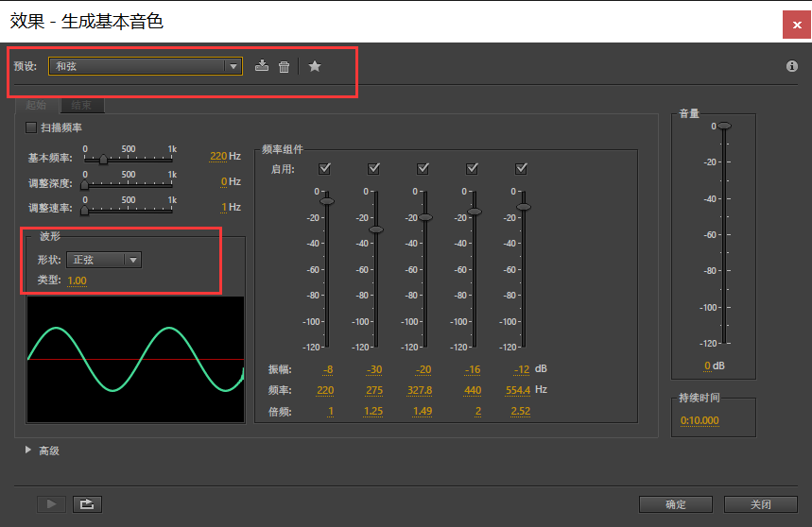The image size is (812, 527).
Task: Click the 调整速率 value 1 Hz
Action: pos(224,207)
